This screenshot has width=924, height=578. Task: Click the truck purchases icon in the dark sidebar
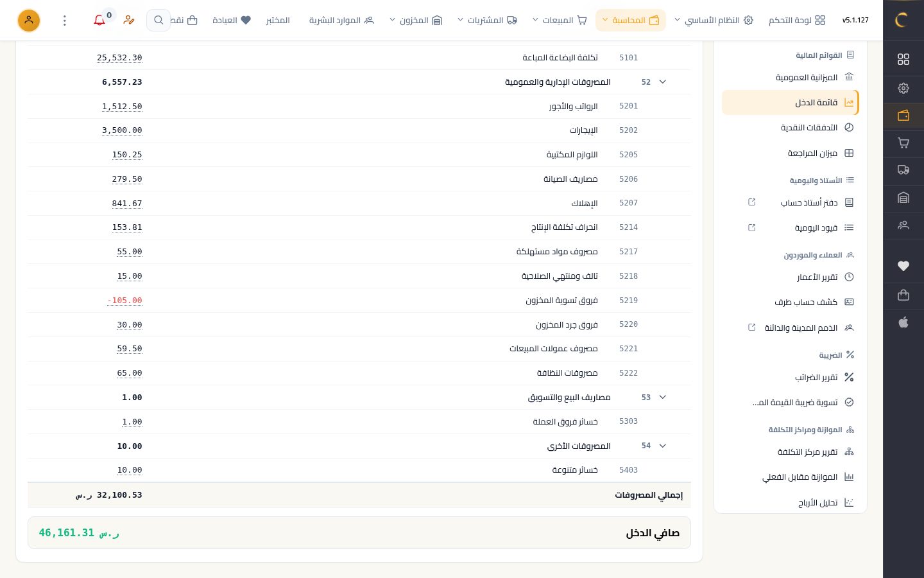point(903,170)
